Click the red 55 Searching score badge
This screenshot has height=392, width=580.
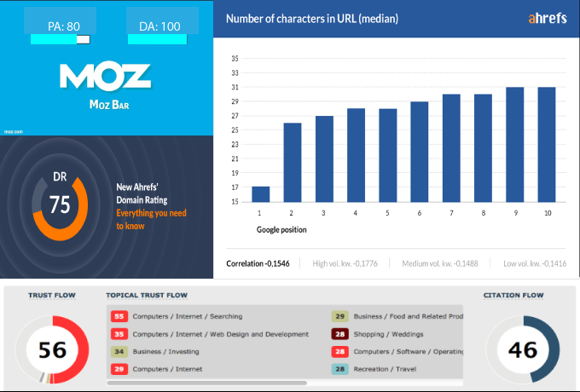point(119,316)
